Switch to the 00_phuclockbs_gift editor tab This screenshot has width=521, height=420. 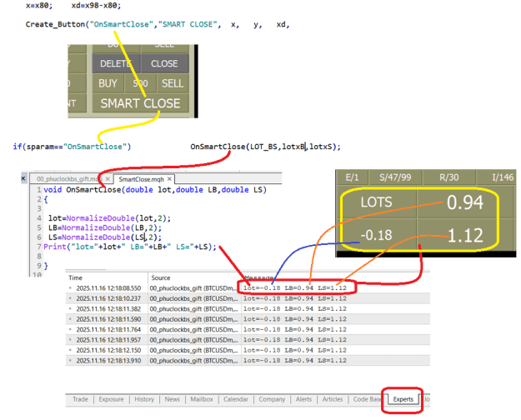pyautogui.click(x=69, y=179)
